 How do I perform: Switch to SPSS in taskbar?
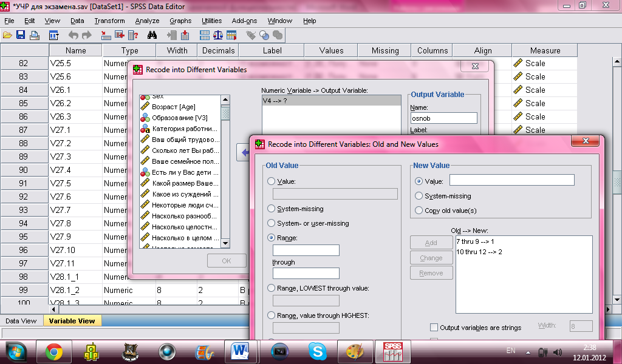tap(393, 352)
